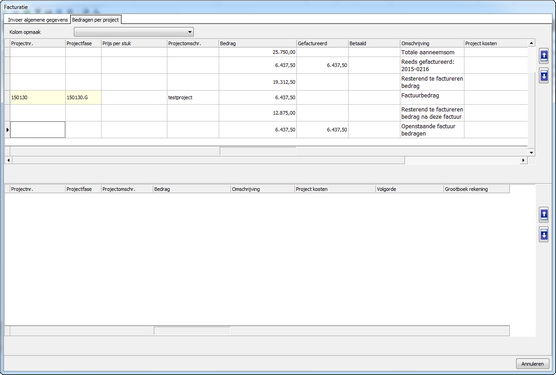Click Bedrag column header in lower grid
This screenshot has width=556, height=375.
[x=191, y=189]
